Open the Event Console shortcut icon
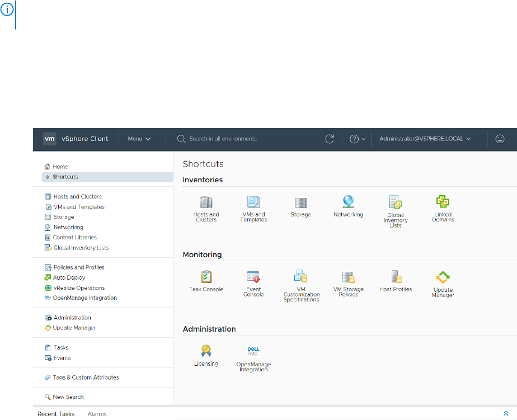The height and width of the screenshot is (420, 517). tap(253, 277)
